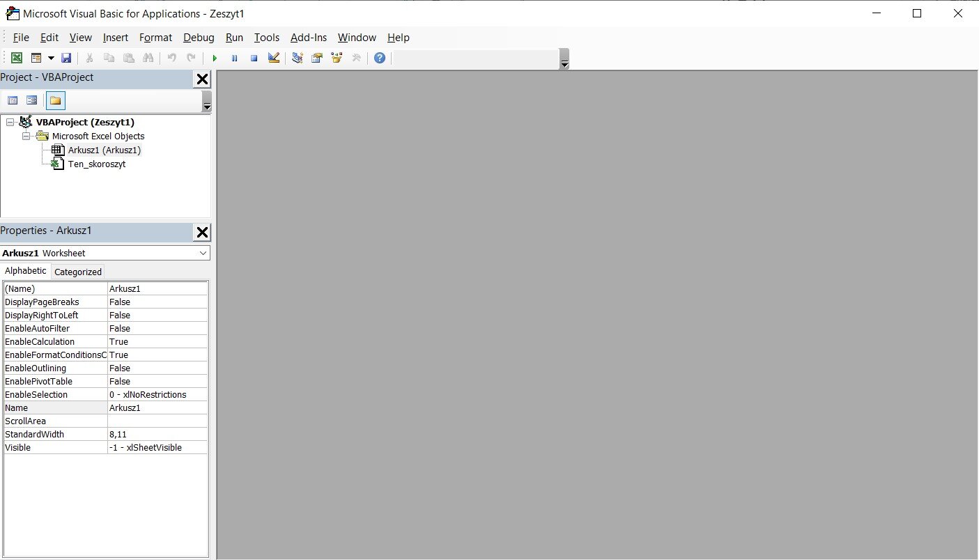Open the Format menu
The height and width of the screenshot is (560, 979).
click(155, 38)
